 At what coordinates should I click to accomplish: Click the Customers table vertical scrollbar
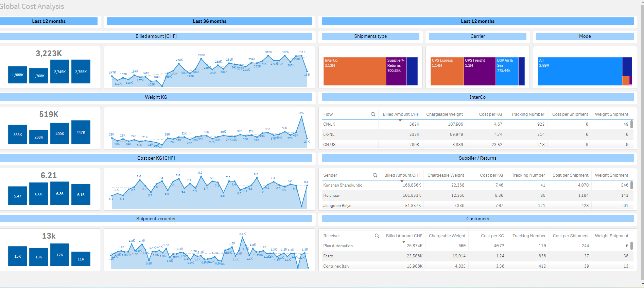[x=632, y=246]
